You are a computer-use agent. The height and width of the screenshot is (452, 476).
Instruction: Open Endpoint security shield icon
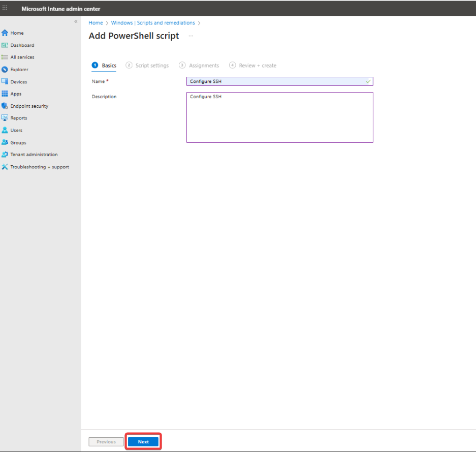(5, 106)
